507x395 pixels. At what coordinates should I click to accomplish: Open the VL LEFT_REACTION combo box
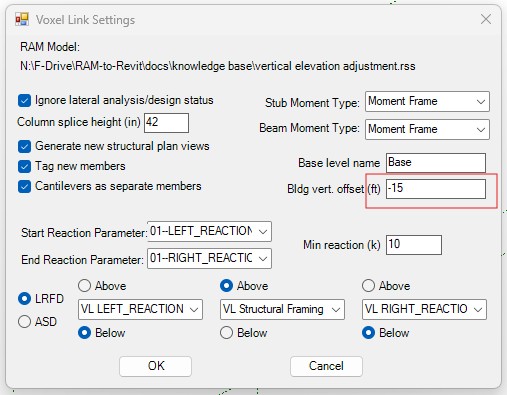click(x=140, y=309)
